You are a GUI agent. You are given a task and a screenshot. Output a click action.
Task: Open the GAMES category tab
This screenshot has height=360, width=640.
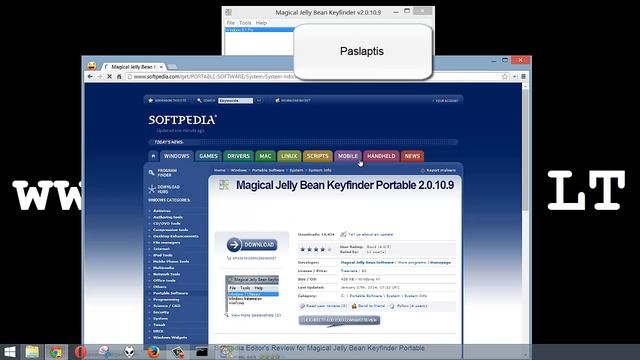pos(208,156)
